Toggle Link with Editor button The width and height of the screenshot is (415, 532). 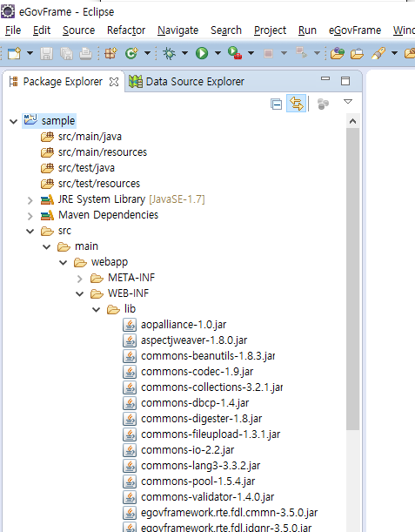[296, 103]
